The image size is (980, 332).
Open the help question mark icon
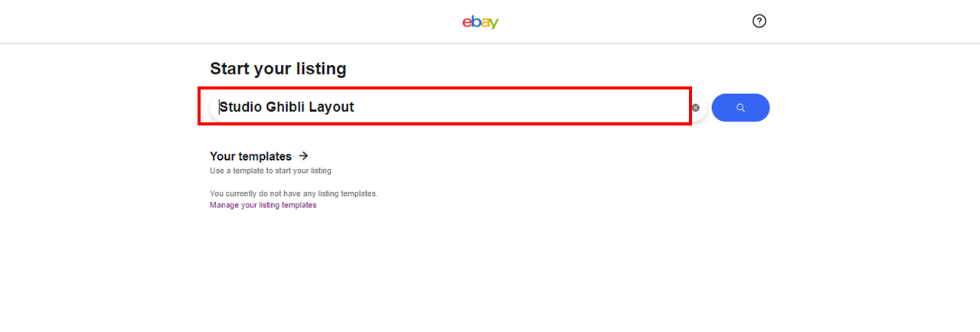(x=759, y=21)
